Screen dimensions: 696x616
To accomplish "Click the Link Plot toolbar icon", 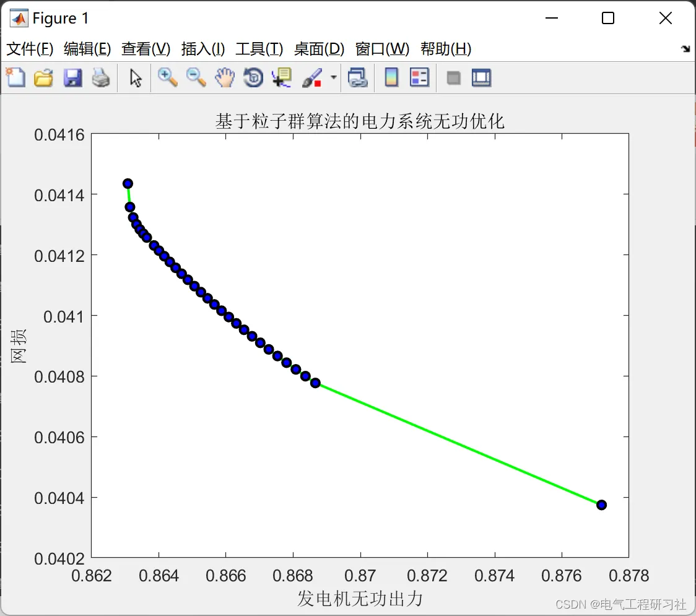I will [358, 77].
